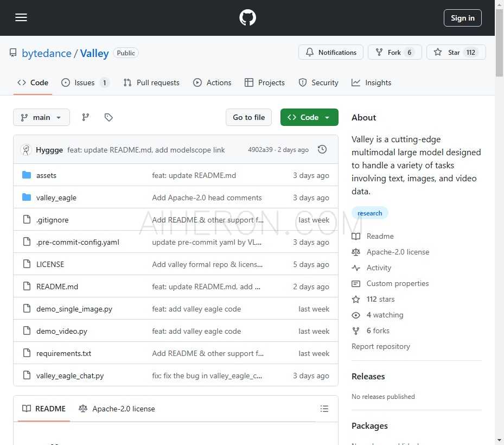Select the README tab in file viewer
Viewport: 504px width, 445px height.
pyautogui.click(x=44, y=409)
